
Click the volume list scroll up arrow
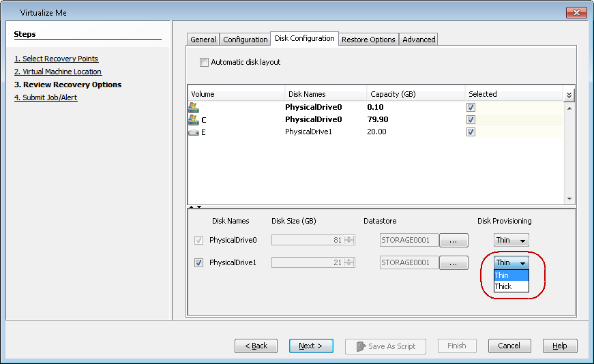tap(569, 108)
